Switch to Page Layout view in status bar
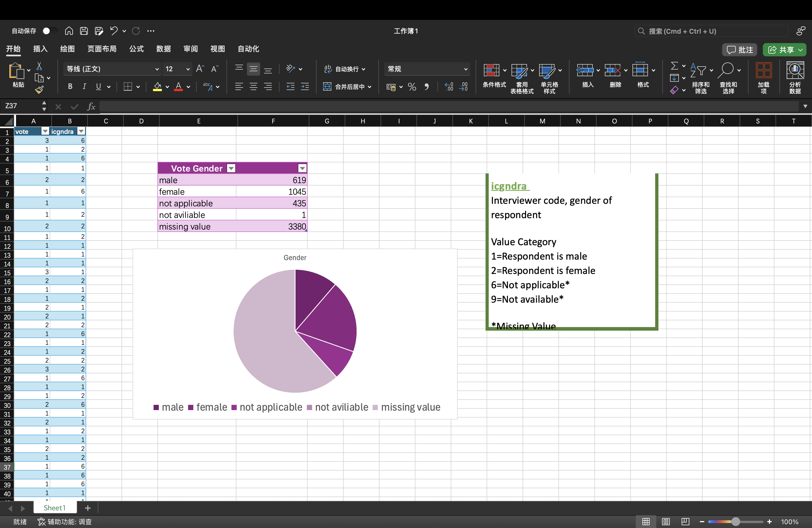 666,522
